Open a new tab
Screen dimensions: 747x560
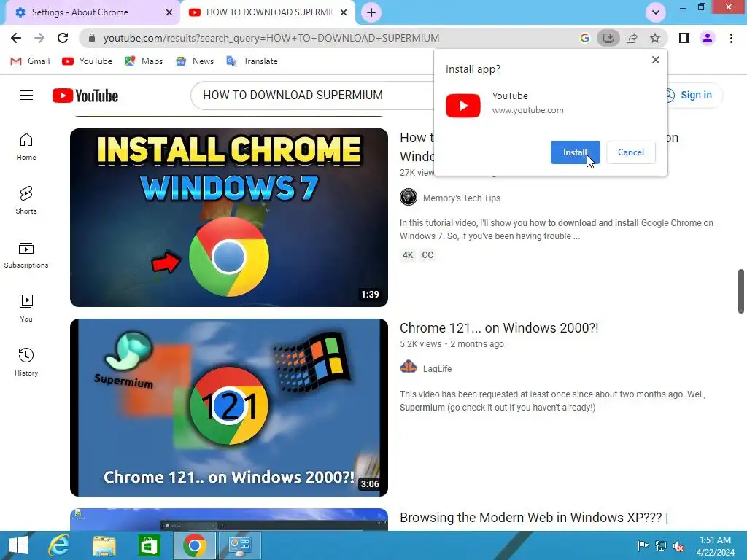[x=371, y=12]
